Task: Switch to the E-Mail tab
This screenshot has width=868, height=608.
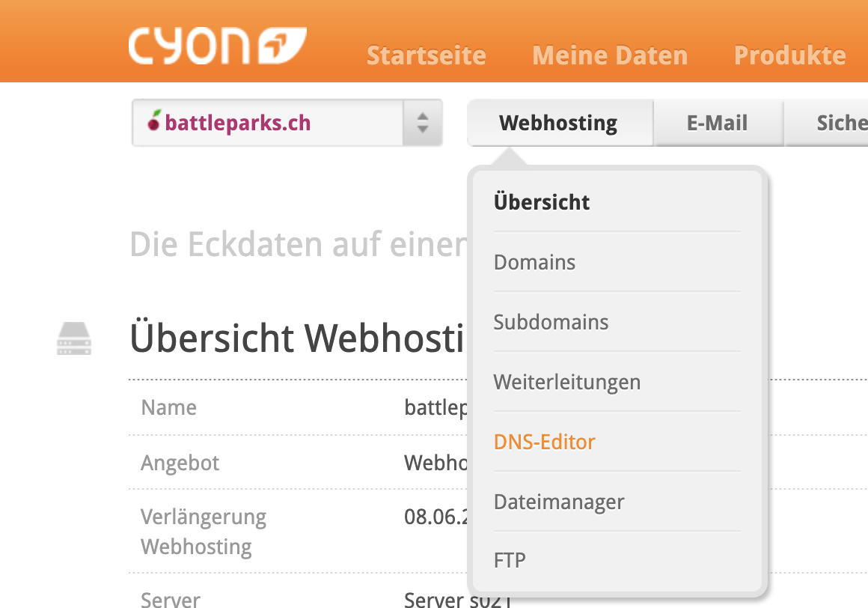Action: click(718, 123)
